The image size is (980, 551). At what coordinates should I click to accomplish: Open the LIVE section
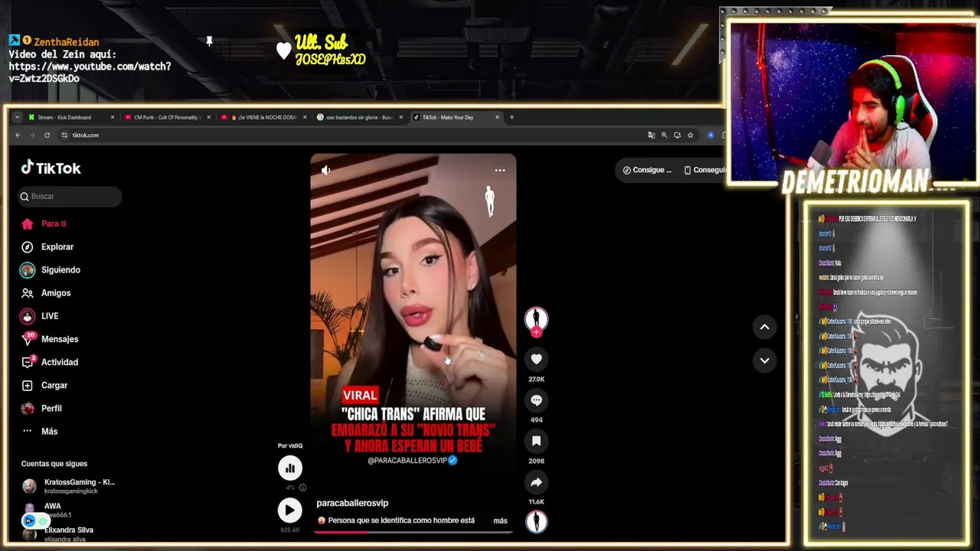[x=50, y=315]
